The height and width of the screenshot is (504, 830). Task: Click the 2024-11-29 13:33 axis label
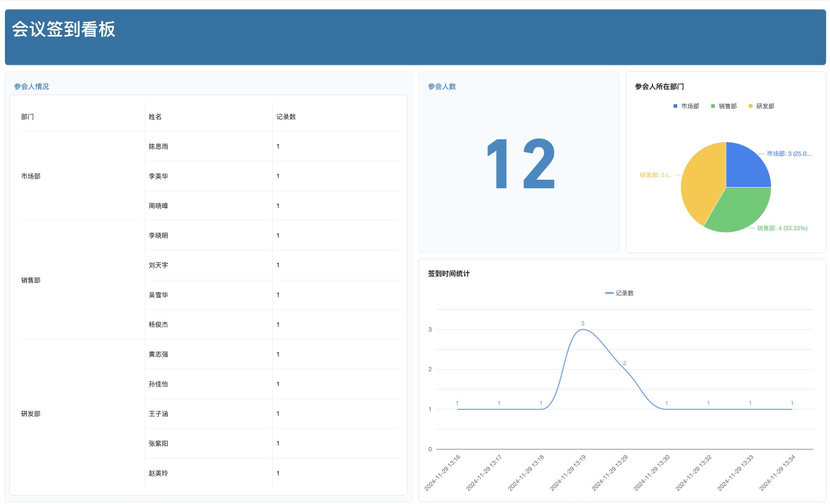[x=735, y=473]
